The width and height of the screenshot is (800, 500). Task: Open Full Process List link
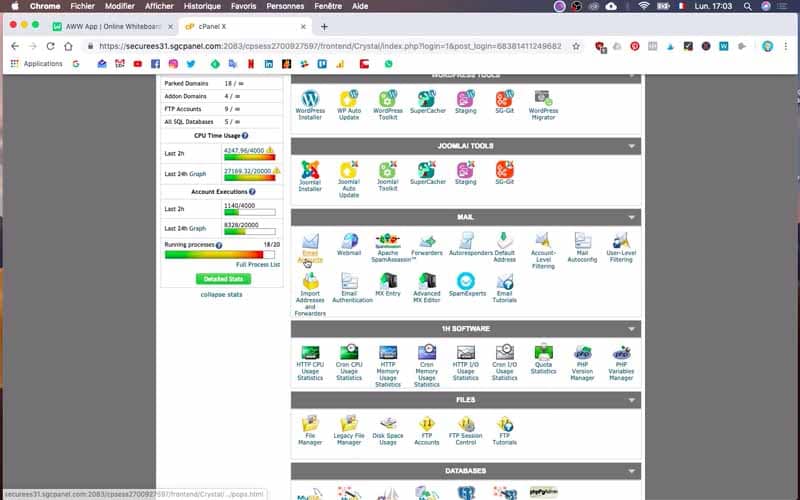(258, 265)
